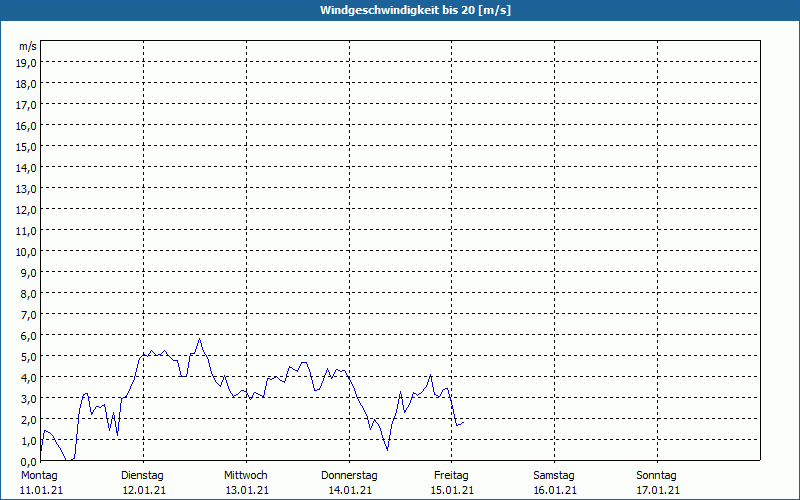Select the 'Montag' day label
Viewport: 800px width, 500px height.
39,476
